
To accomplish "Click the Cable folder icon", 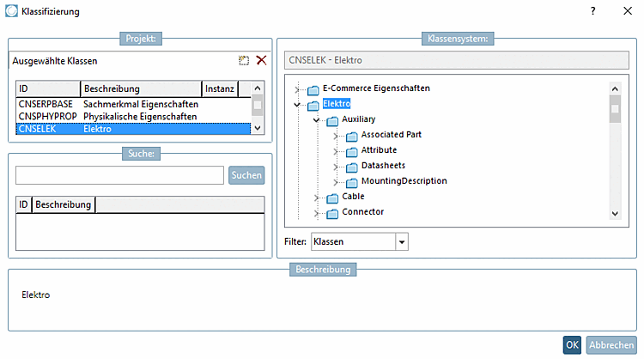I will tap(332, 198).
